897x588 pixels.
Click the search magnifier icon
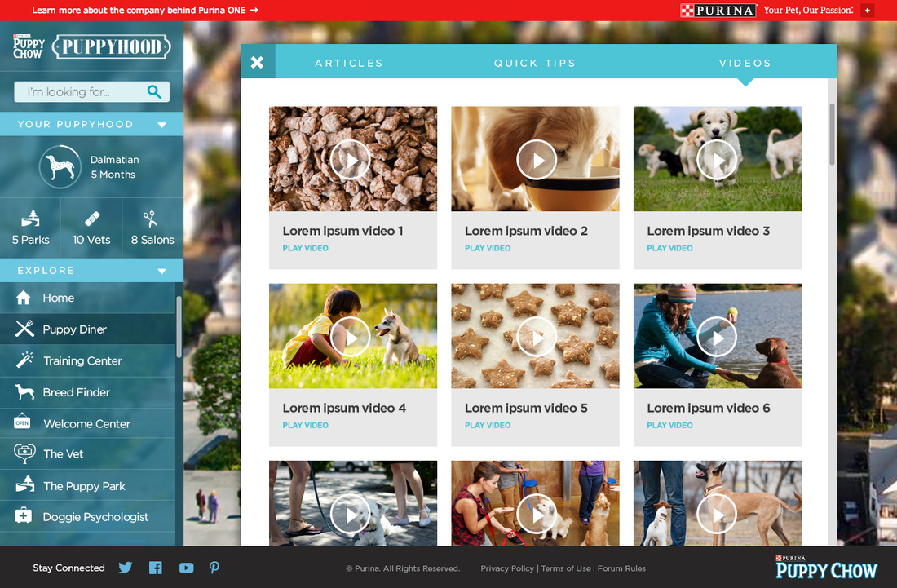click(x=154, y=91)
